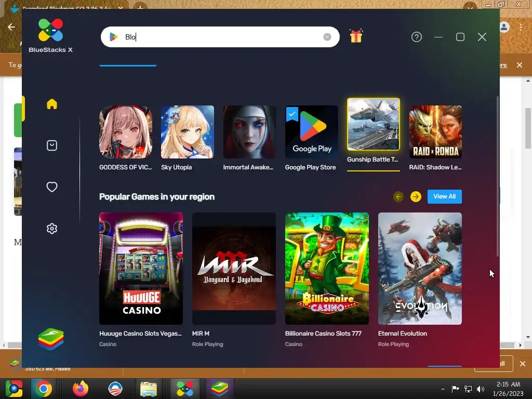Open Immortal Awakening game tile
The height and width of the screenshot is (399, 532).
249,138
